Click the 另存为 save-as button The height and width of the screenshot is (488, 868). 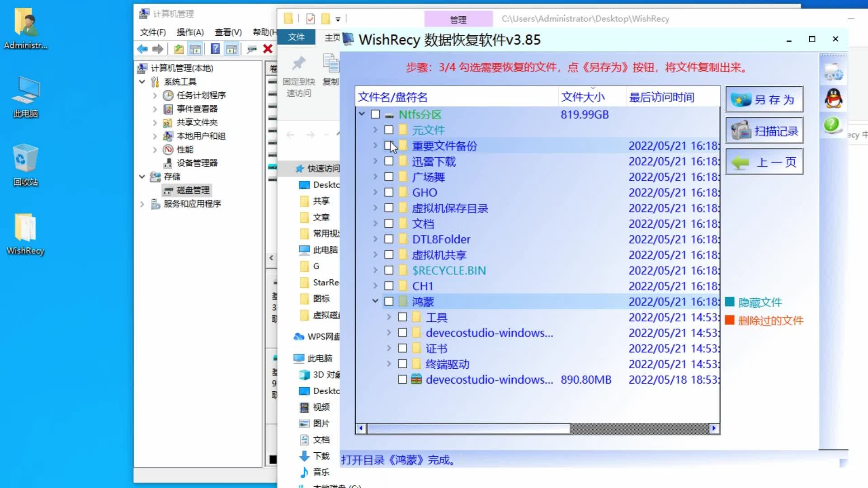coord(764,99)
